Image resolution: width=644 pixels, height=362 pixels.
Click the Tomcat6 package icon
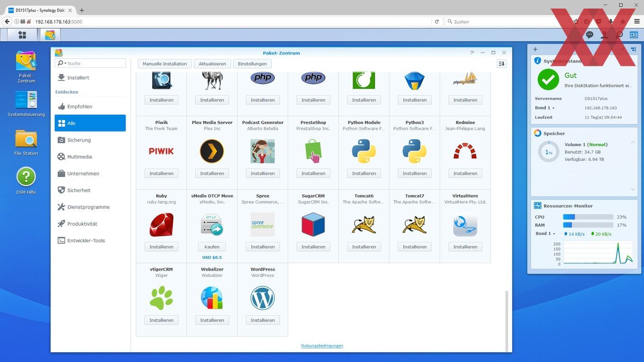click(x=364, y=224)
